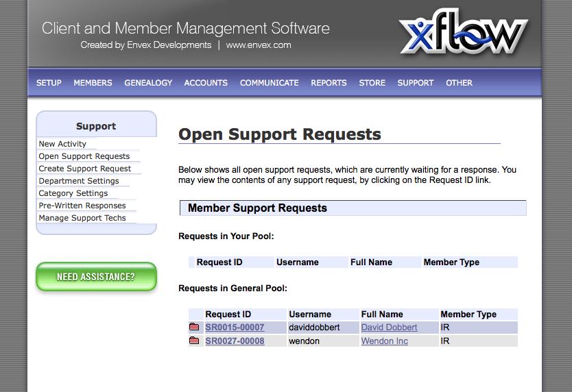Open the Members menu
The image size is (572, 392).
click(x=93, y=83)
